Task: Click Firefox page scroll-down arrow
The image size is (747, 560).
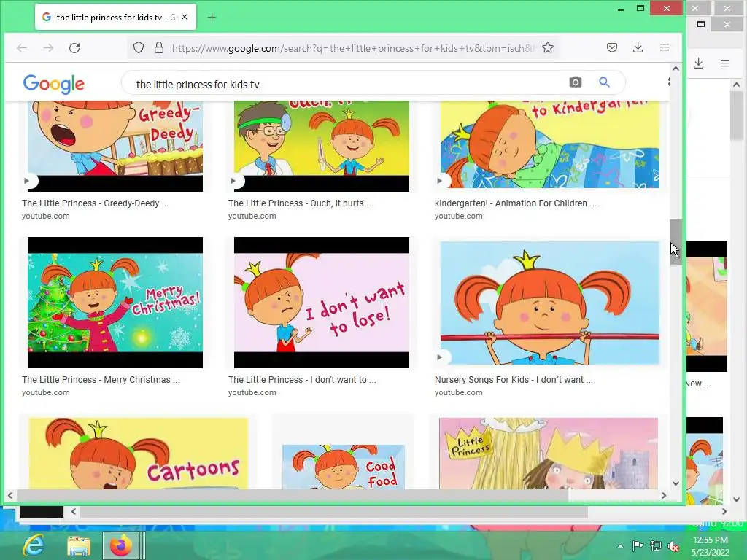Action: pos(676,483)
